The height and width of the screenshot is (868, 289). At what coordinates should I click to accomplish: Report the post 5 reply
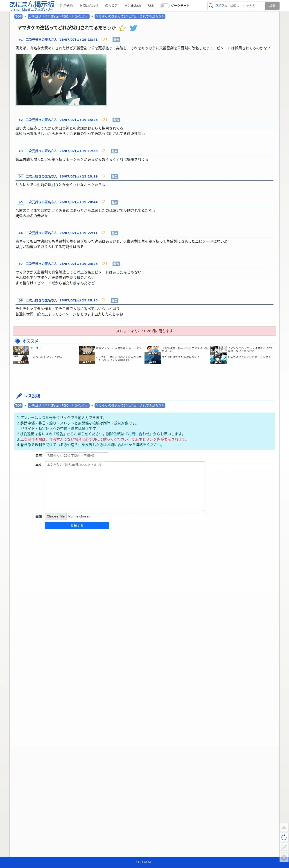click(115, 202)
